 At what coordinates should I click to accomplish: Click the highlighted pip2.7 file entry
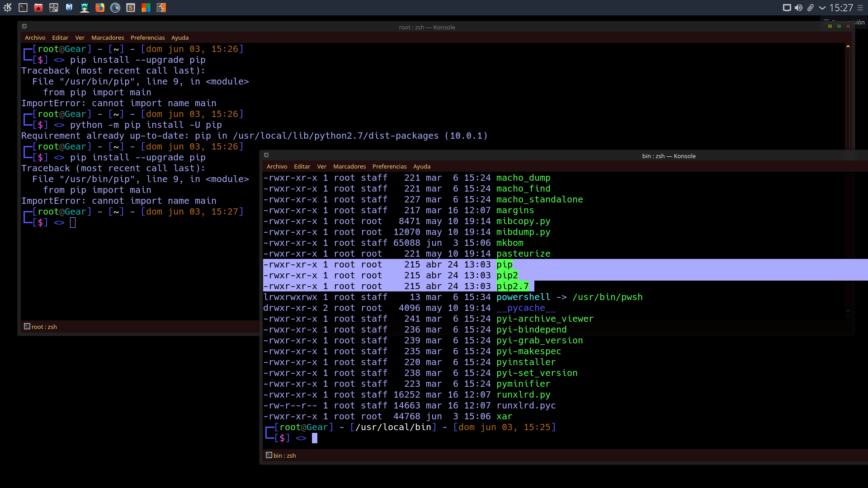[513, 286]
